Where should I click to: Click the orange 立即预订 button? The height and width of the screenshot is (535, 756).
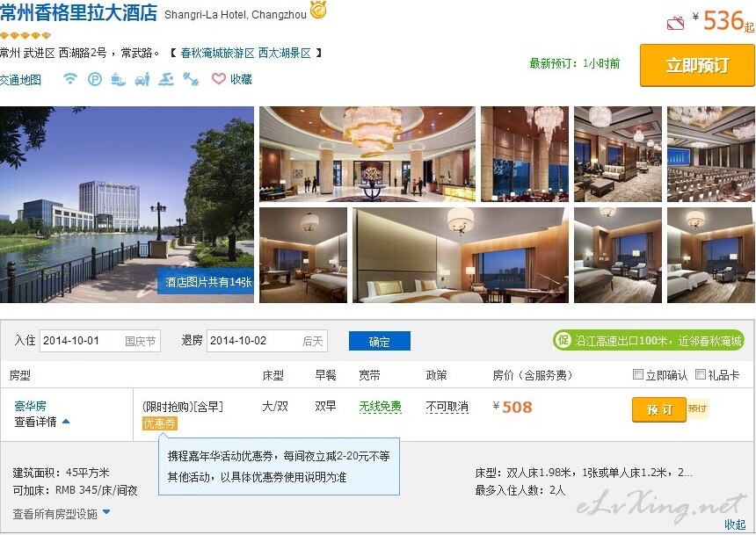point(697,66)
